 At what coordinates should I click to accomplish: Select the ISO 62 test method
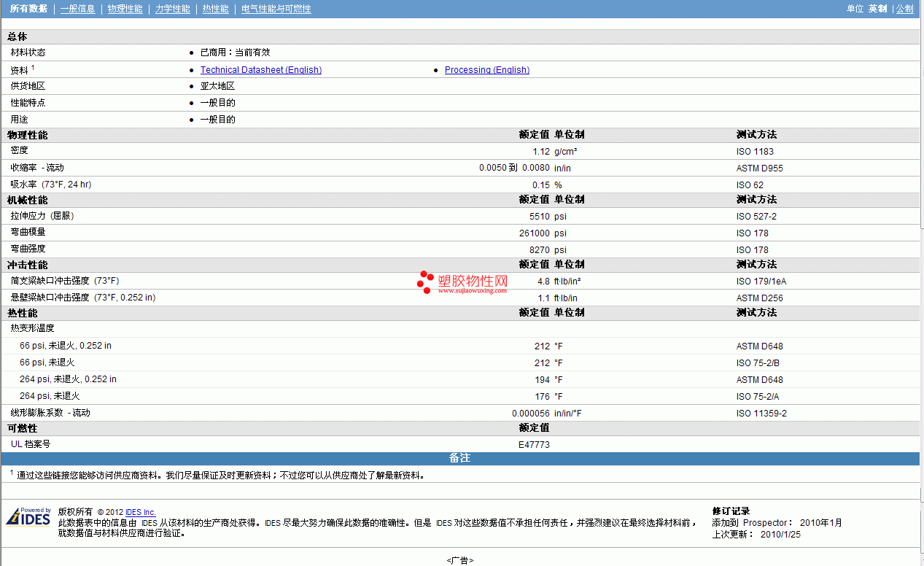click(750, 185)
